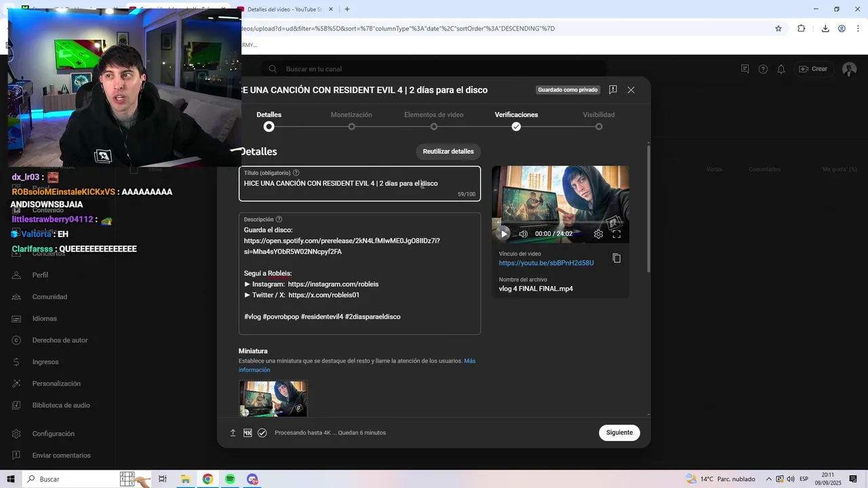This screenshot has height=488, width=868.
Task: Open Spotify from the taskbar
Action: [230, 479]
